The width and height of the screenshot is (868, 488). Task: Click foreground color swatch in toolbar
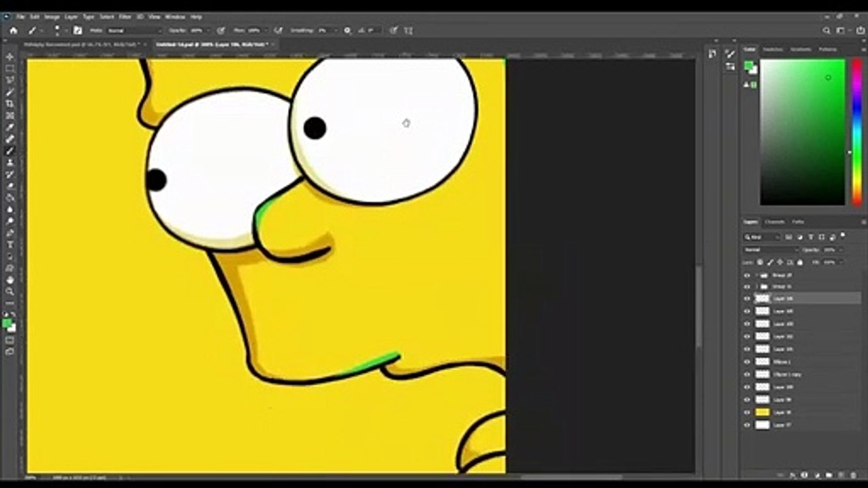pos(7,323)
